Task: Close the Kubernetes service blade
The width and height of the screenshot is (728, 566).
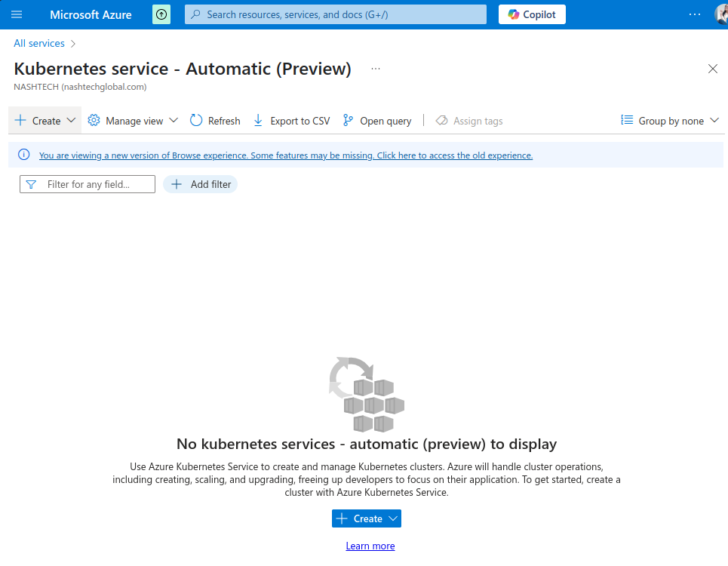Action: tap(713, 69)
